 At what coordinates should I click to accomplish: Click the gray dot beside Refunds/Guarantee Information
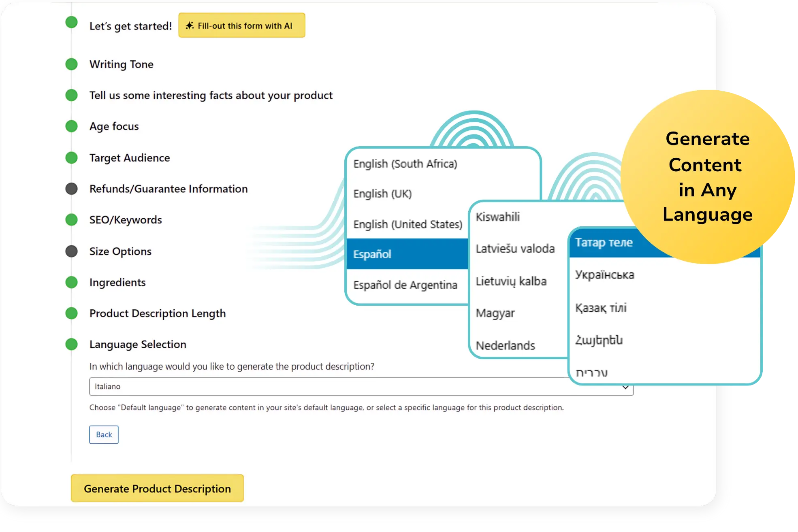(72, 189)
